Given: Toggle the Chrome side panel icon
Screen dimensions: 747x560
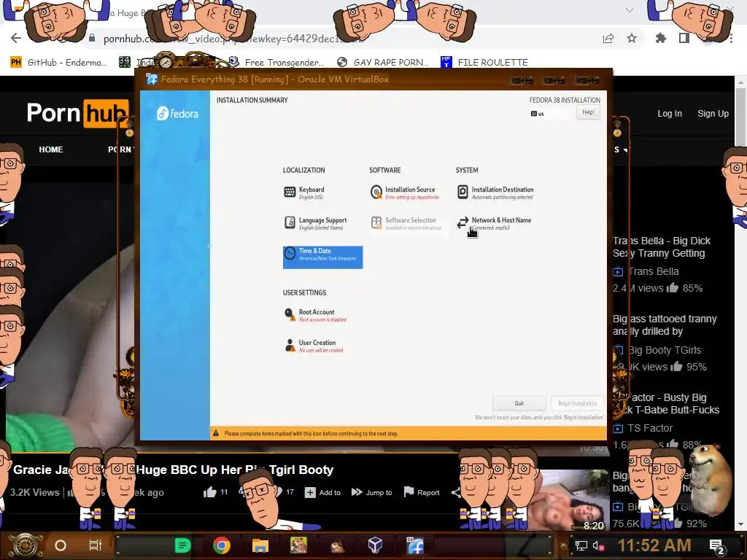Looking at the screenshot, I should (x=684, y=38).
